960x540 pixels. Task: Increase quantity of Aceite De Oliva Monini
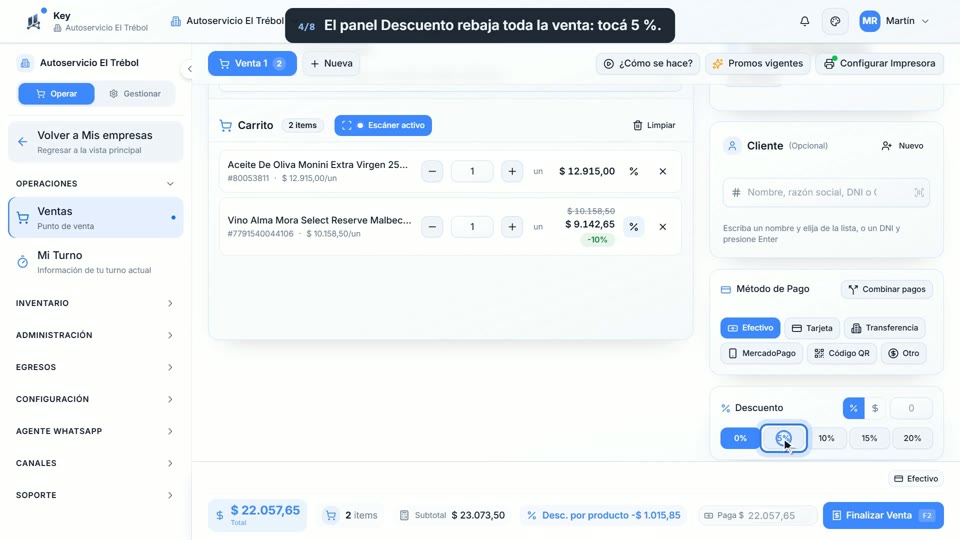pos(512,171)
